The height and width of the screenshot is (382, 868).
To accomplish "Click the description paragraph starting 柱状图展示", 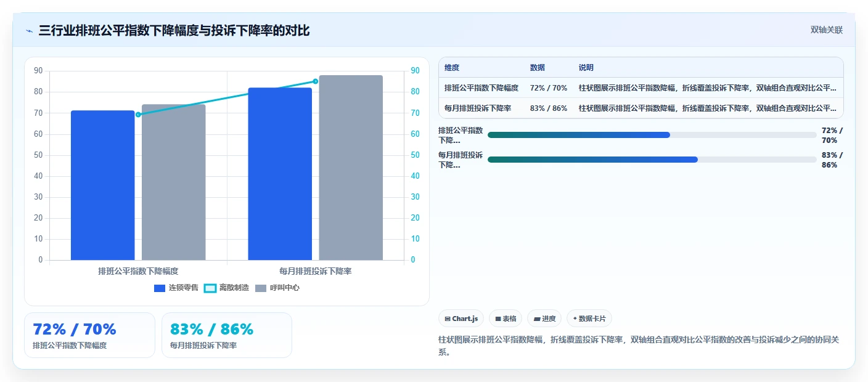I will (641, 346).
